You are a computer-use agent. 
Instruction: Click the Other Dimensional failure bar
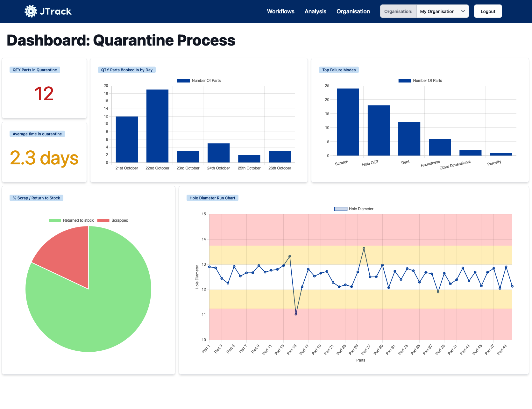click(470, 153)
